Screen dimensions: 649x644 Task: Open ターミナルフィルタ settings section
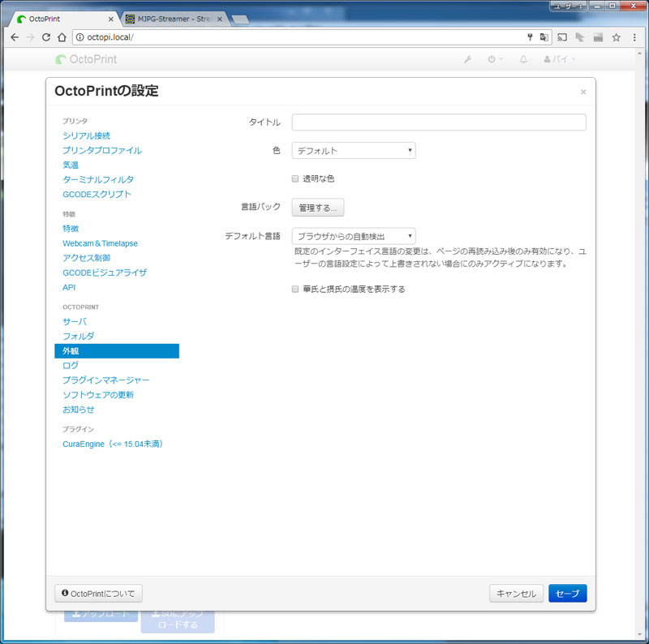(x=98, y=179)
